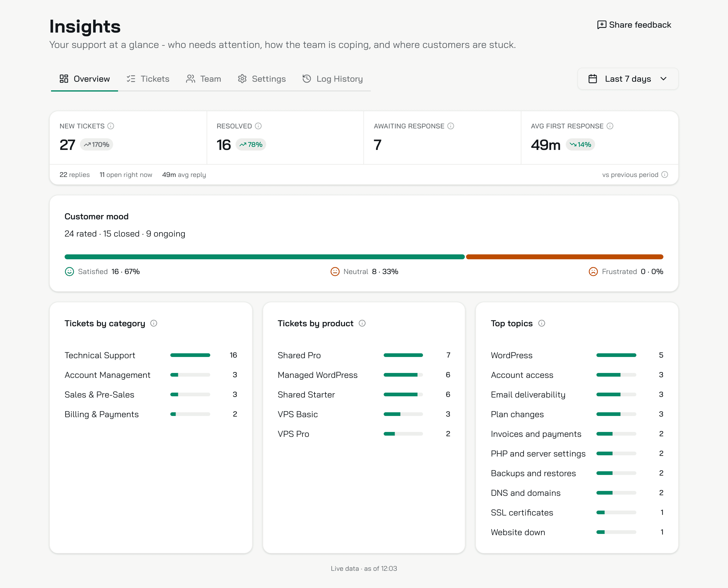Click the Top topics info icon
Image resolution: width=728 pixels, height=588 pixels.
click(542, 323)
